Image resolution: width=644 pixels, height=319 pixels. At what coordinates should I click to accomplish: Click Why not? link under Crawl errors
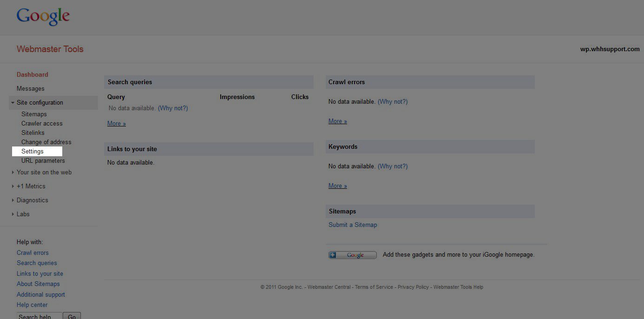point(393,101)
